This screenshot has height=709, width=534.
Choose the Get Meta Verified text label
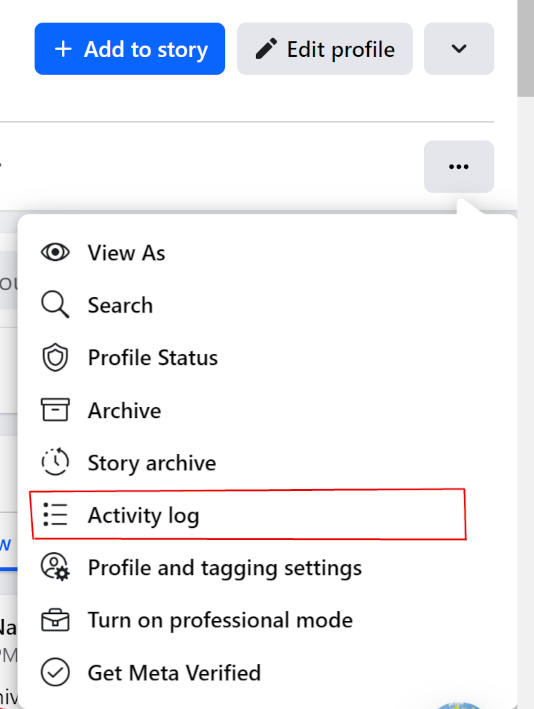click(x=174, y=673)
